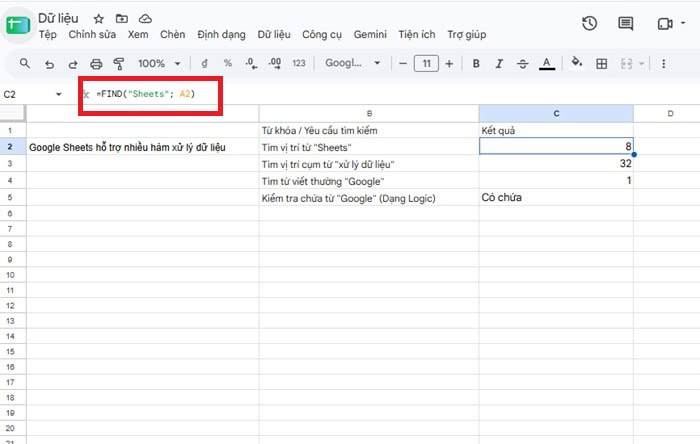Expand the name box dropdown arrow
Image resolution: width=700 pixels, height=444 pixels.
point(58,94)
